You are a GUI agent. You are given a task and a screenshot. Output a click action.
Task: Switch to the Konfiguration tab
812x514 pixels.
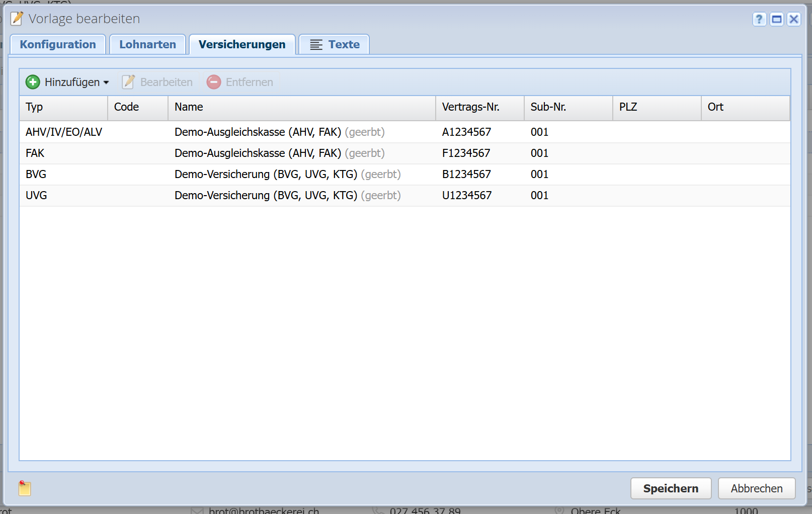tap(58, 44)
